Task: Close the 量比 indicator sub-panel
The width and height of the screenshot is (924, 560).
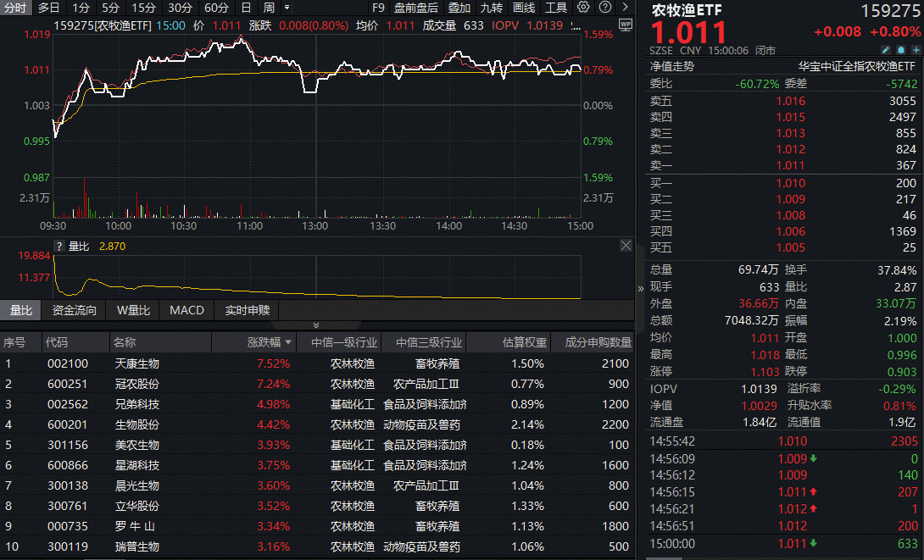Action: (626, 246)
